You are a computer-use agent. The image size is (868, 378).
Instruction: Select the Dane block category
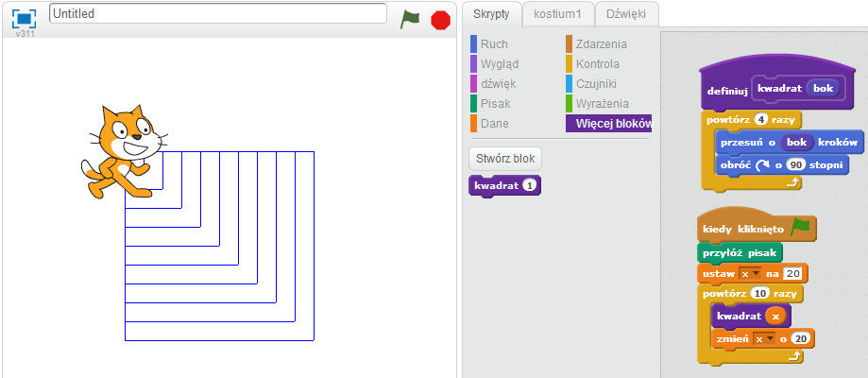point(489,124)
